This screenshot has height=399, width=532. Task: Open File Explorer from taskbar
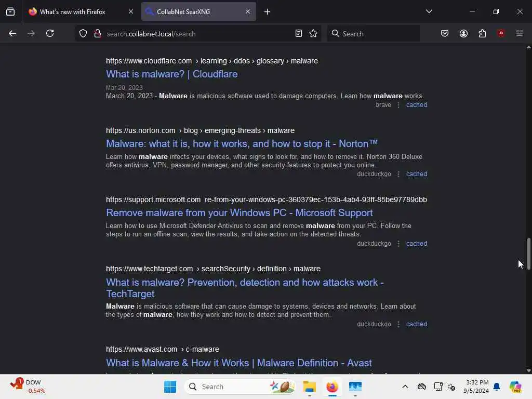pos(310,387)
